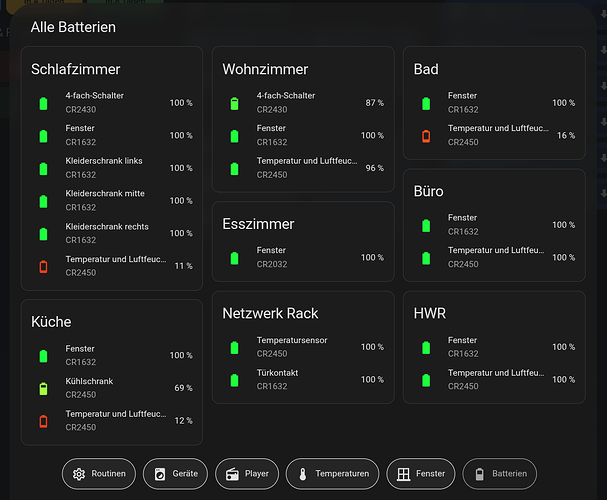
Task: Click the 16 % value in Bad
Action: (566, 135)
